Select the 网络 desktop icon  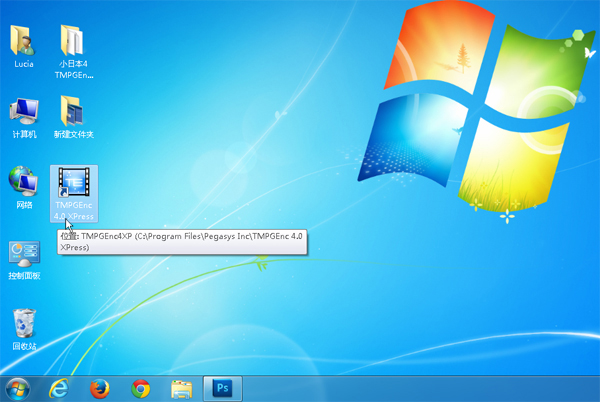tap(23, 181)
